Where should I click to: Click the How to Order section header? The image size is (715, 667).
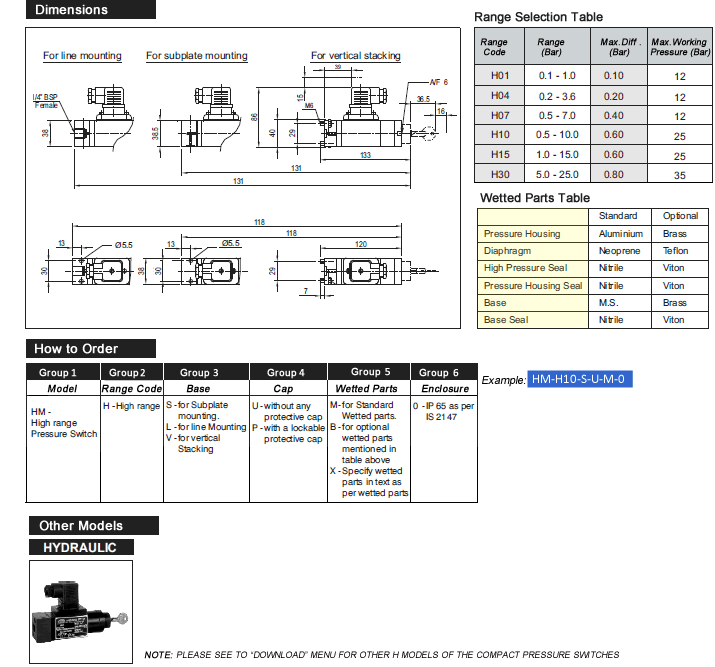click(x=91, y=348)
